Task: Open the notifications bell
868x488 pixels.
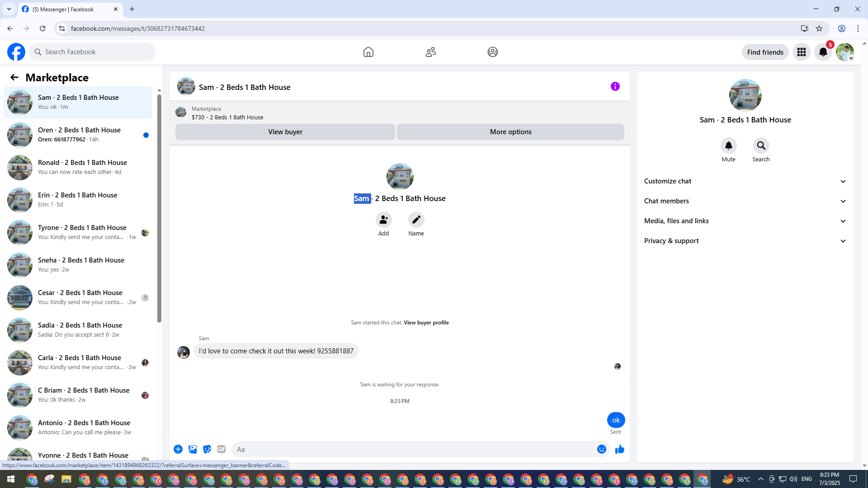Action: click(823, 52)
